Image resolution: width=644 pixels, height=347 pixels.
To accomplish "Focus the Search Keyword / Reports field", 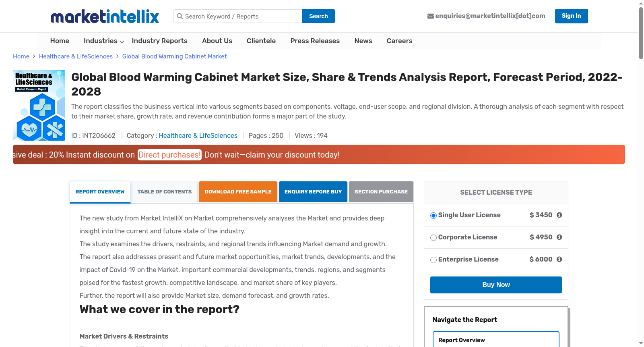I will point(238,16).
